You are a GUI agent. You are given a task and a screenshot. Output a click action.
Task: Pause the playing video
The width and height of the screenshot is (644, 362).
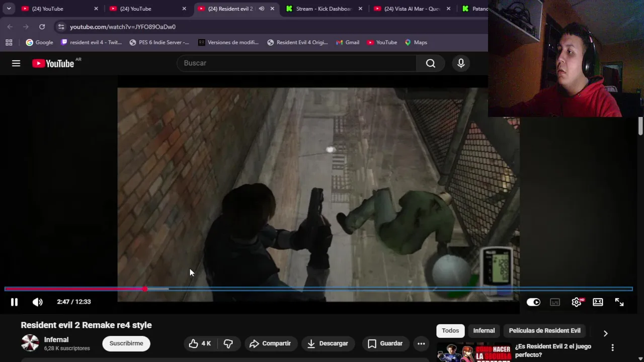14,302
